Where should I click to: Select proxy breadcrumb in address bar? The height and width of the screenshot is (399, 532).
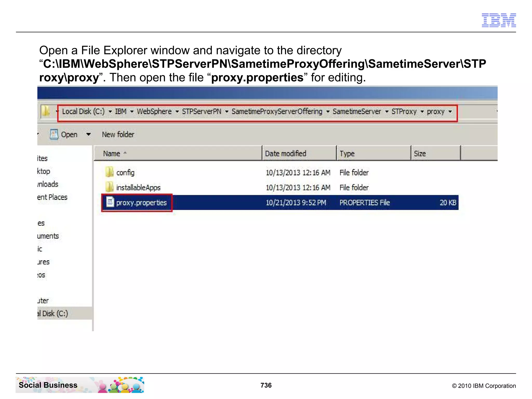[x=436, y=112]
